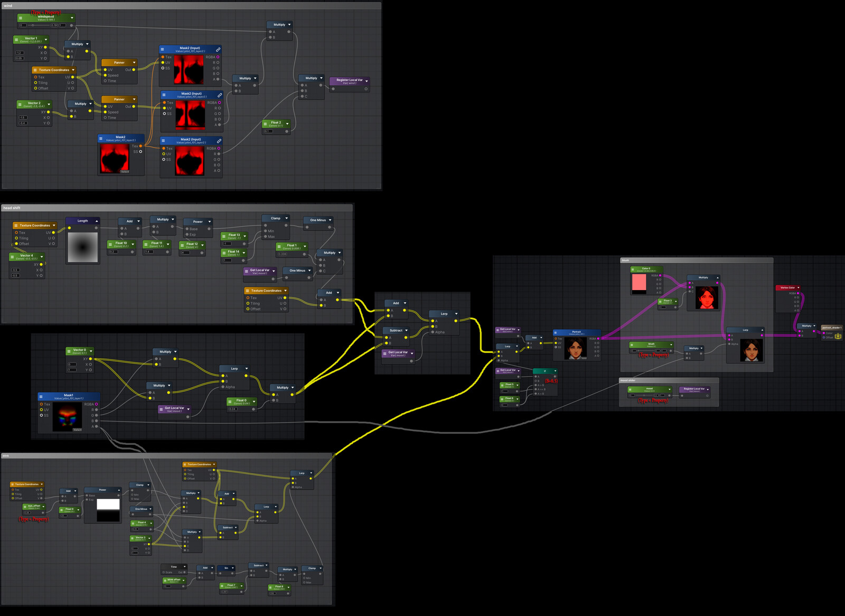Click the Float 11 node menu icon
The image size is (845, 616).
146,245
